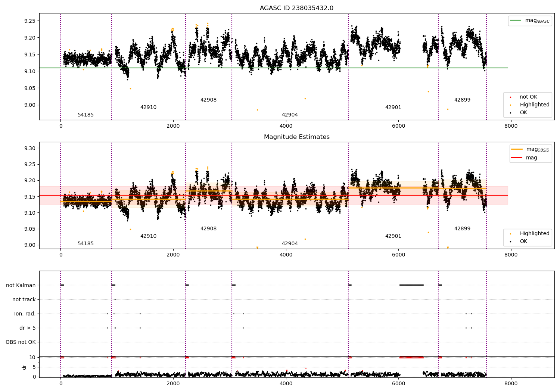Click the 9.25 y-tick of the top plot

pyautogui.click(x=30, y=21)
